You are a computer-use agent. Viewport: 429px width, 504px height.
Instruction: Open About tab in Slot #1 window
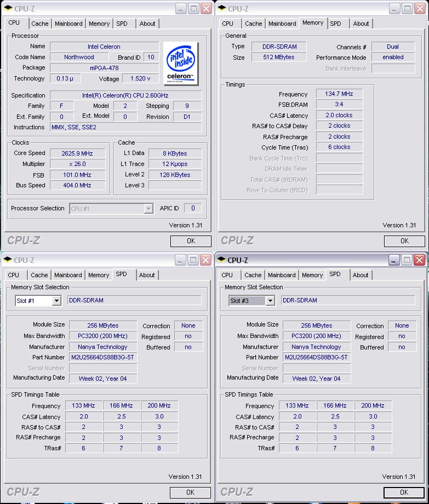(x=147, y=275)
